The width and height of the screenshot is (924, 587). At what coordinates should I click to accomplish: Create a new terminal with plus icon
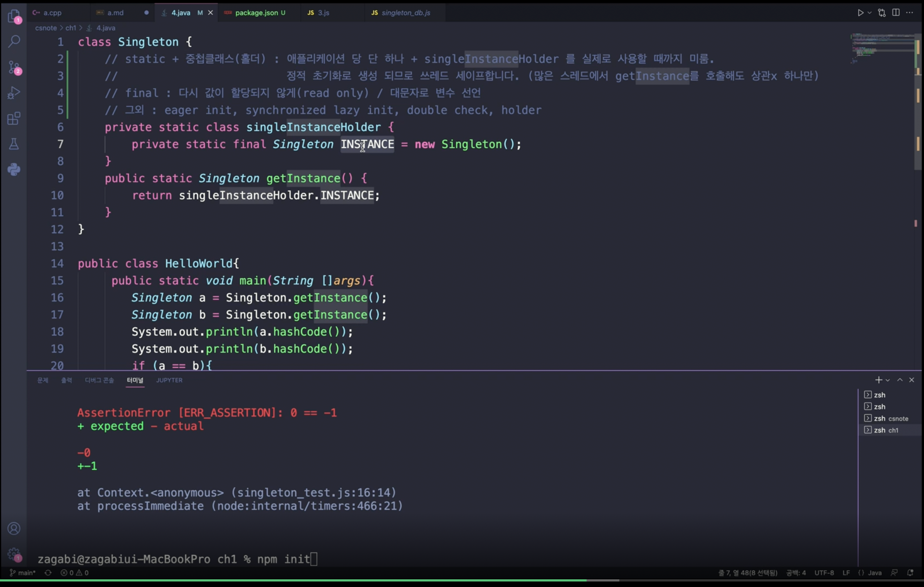879,380
